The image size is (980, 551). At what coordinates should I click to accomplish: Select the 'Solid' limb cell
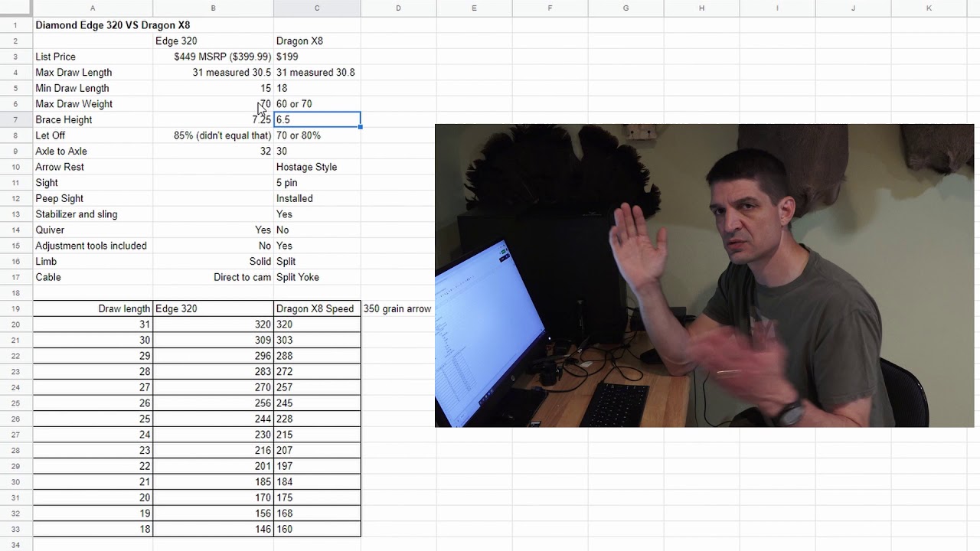(x=214, y=262)
